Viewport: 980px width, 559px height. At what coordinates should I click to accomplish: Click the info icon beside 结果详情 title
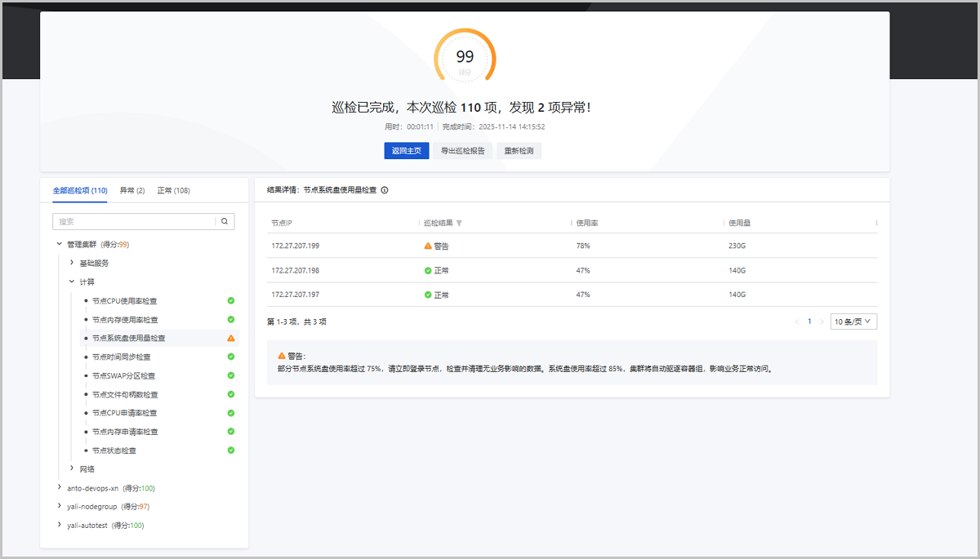[385, 190]
